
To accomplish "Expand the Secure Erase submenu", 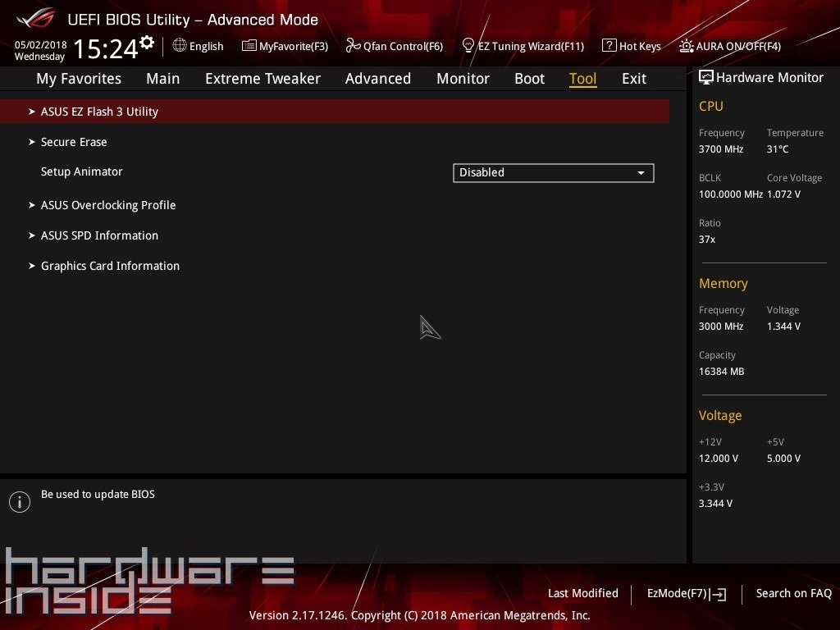I will coord(74,142).
